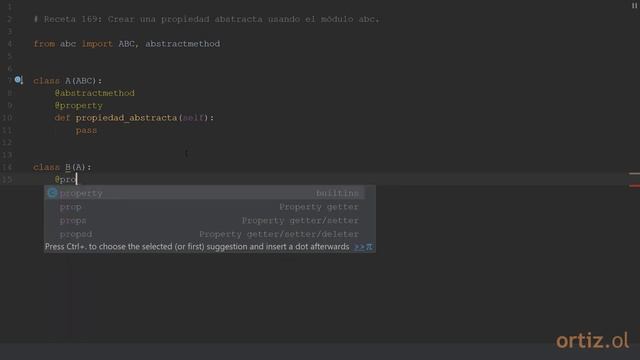Choose the 'props' Property getter/setter template

[204, 220]
